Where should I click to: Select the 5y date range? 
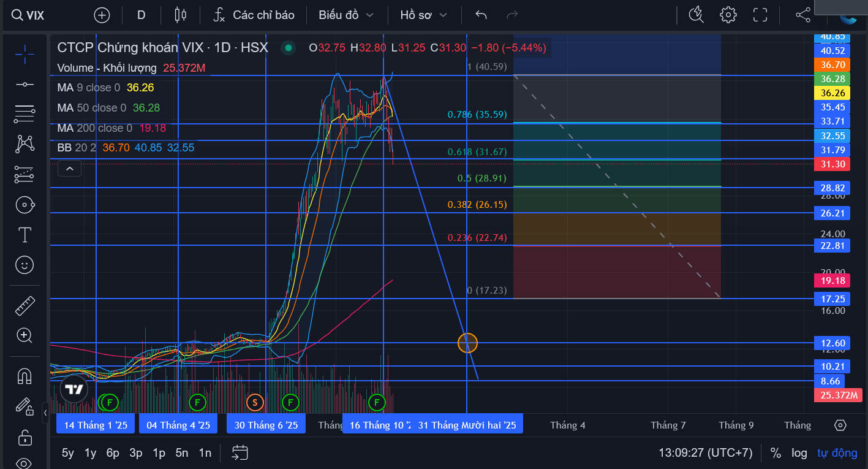coord(67,453)
